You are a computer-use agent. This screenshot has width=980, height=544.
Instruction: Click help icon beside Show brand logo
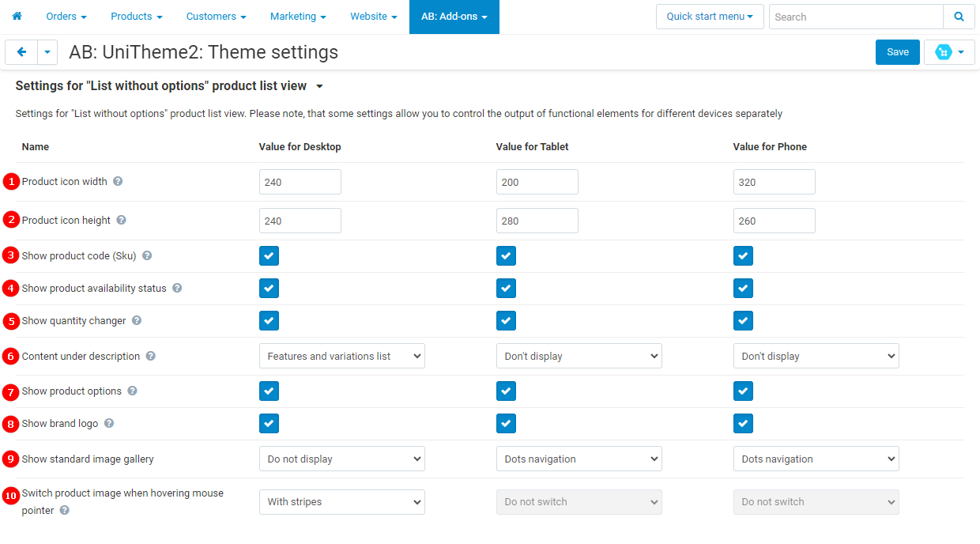point(109,423)
